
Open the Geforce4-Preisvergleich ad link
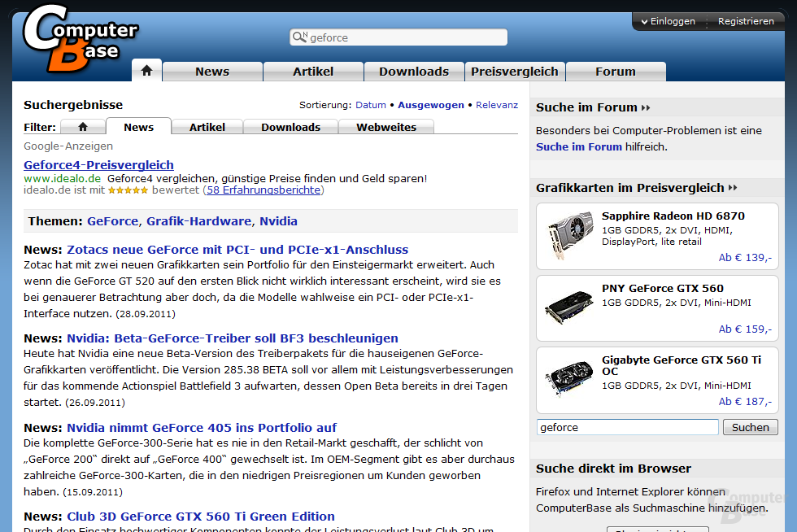click(98, 165)
